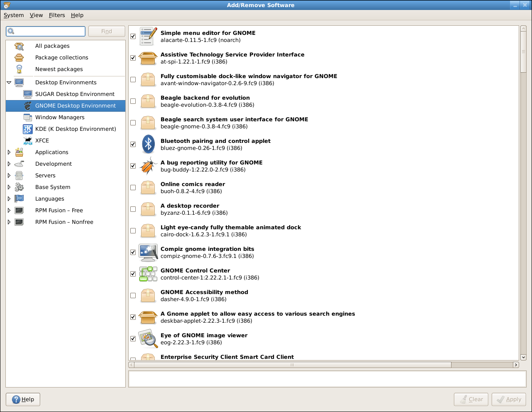Open the System menu
The height and width of the screenshot is (412, 532).
(x=14, y=15)
